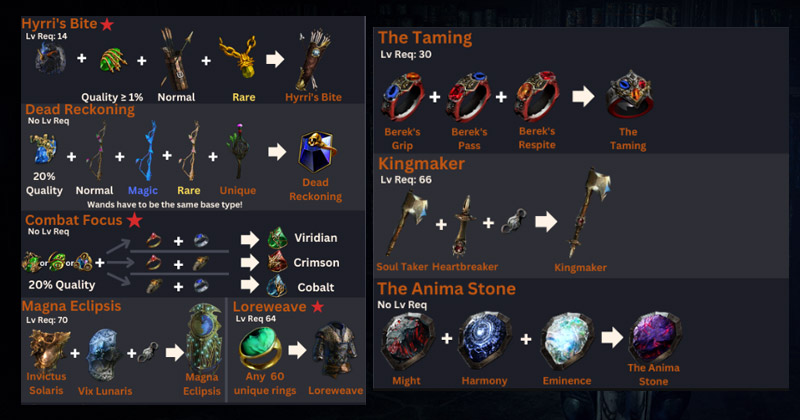Click the Harmony jewel thumbnail
Image resolution: width=800 pixels, height=420 pixels.
[484, 341]
